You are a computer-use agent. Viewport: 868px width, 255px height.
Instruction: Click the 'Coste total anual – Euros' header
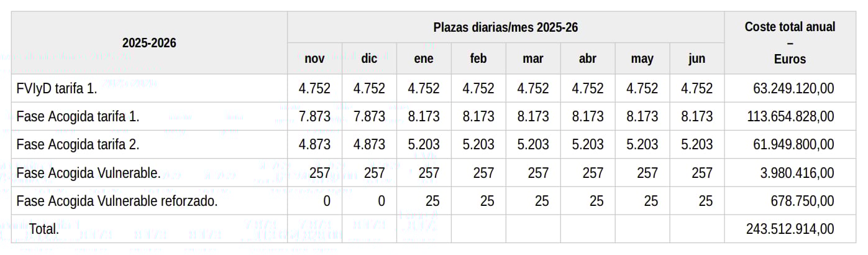tap(790, 43)
